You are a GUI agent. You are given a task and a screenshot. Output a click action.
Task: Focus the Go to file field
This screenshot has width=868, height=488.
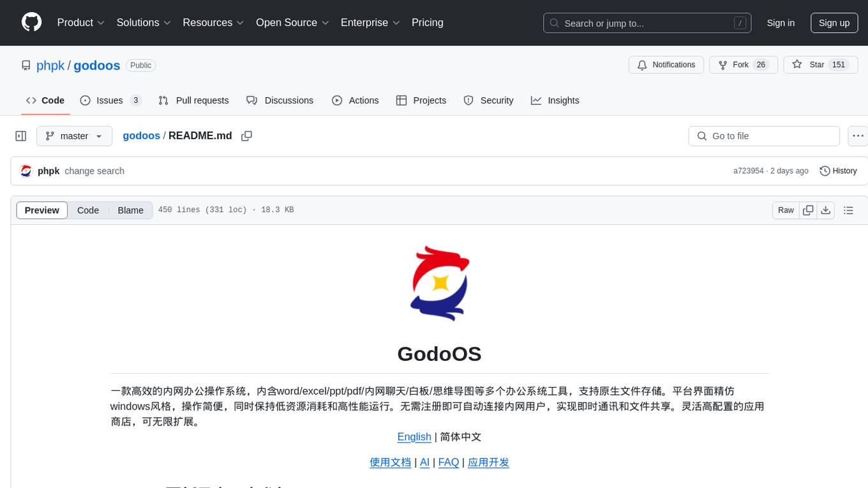[x=764, y=136]
